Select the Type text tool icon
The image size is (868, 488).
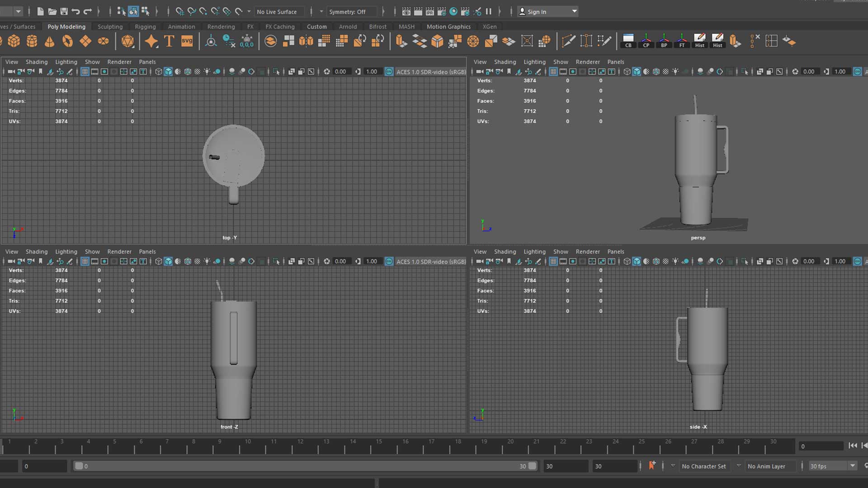coord(169,42)
